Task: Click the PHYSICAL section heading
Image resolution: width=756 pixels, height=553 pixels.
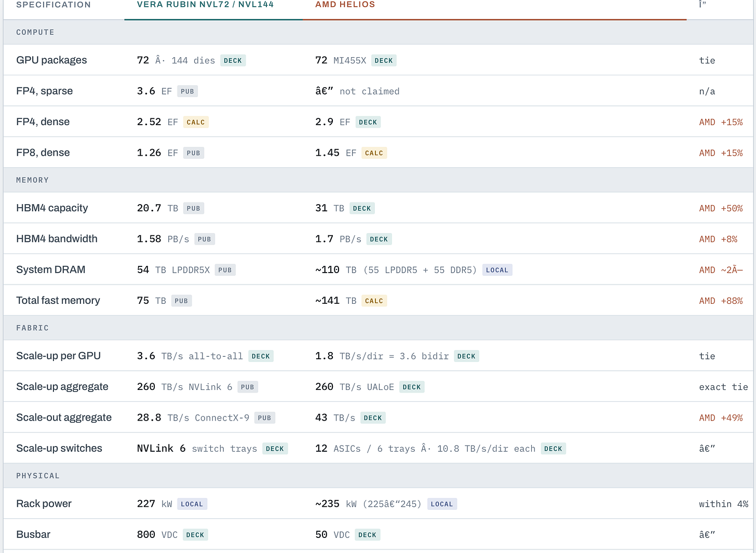Action: click(x=38, y=476)
